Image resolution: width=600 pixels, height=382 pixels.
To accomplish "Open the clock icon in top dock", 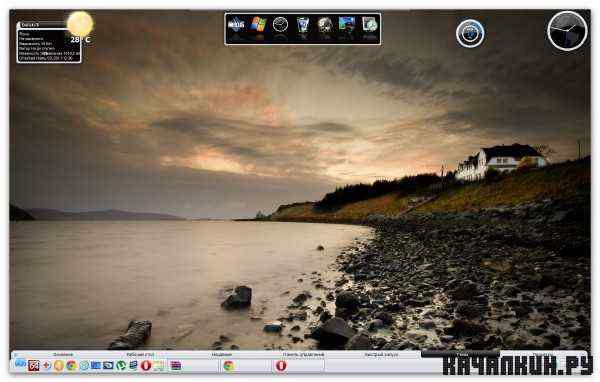I will (x=280, y=25).
